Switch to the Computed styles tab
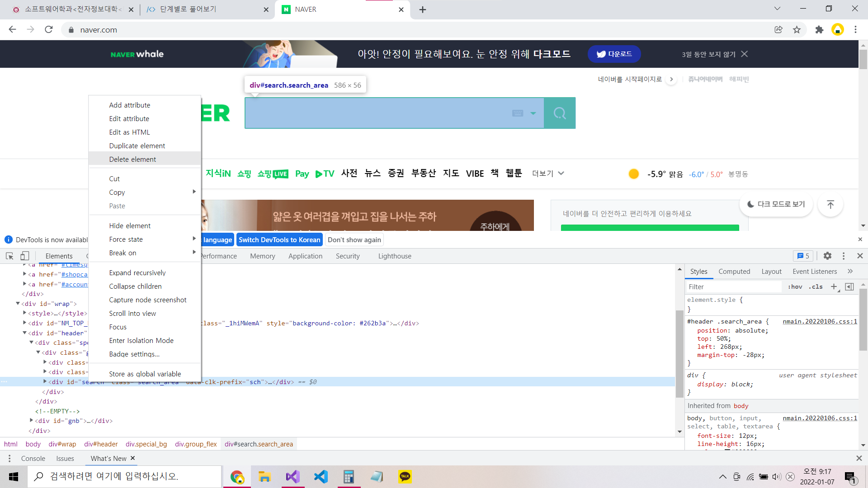The width and height of the screenshot is (868, 488). point(734,271)
